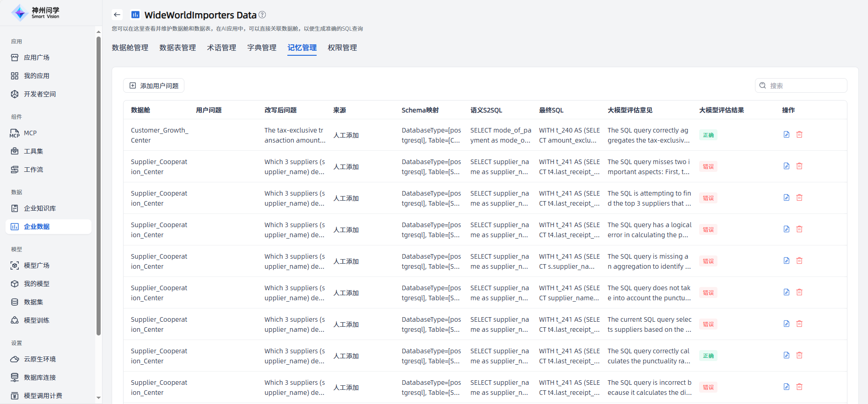Click the help icon next to the title
868x404 pixels.
[262, 15]
